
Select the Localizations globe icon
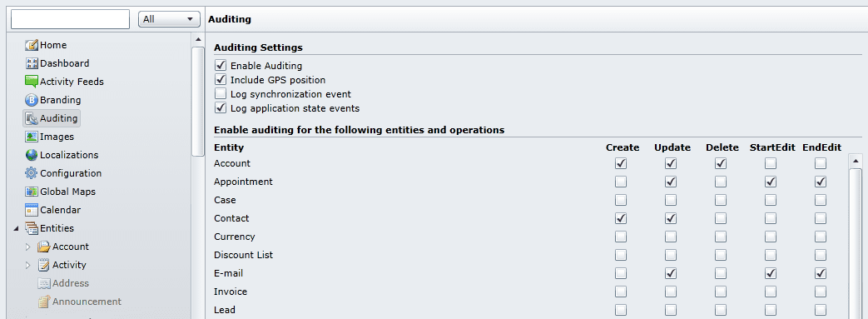tap(32, 155)
